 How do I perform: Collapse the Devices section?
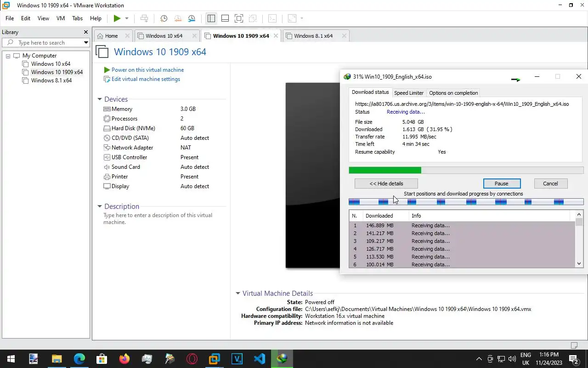click(99, 99)
